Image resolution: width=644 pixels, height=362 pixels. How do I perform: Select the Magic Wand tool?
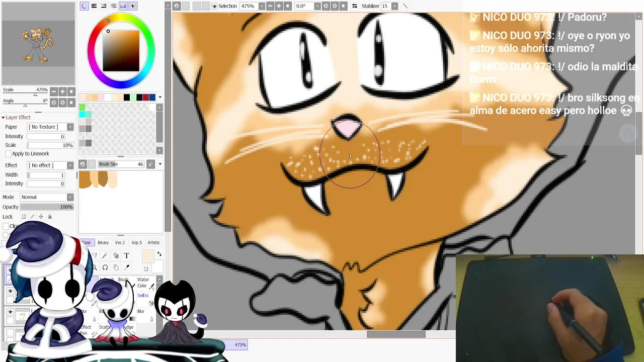tap(105, 255)
